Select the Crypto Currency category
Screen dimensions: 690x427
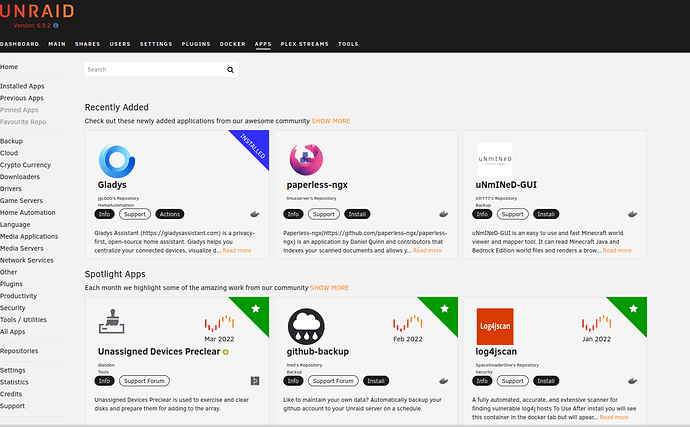pyautogui.click(x=26, y=165)
